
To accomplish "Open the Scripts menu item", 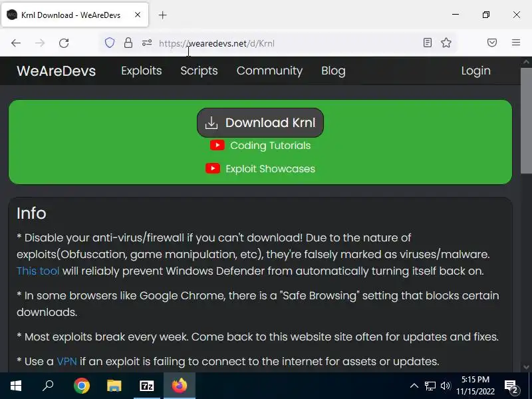I will click(x=199, y=70).
